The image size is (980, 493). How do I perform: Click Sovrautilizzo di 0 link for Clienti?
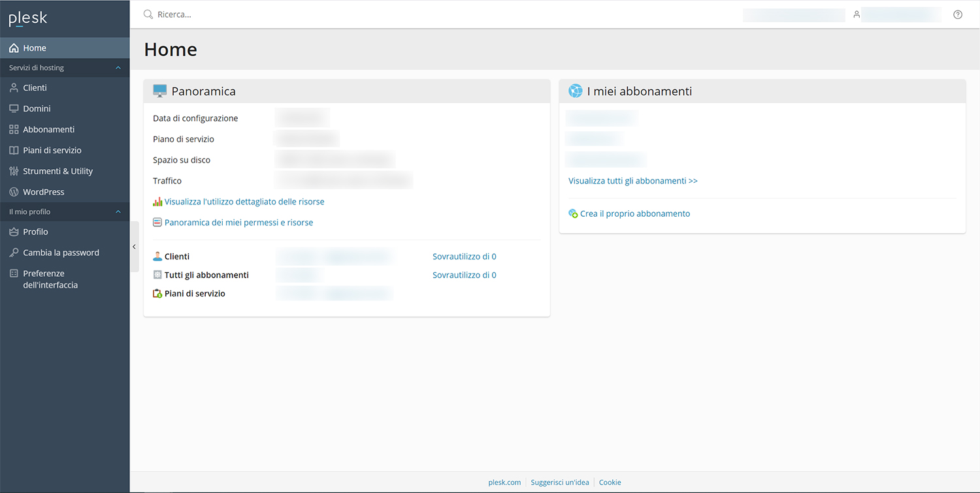(x=464, y=257)
